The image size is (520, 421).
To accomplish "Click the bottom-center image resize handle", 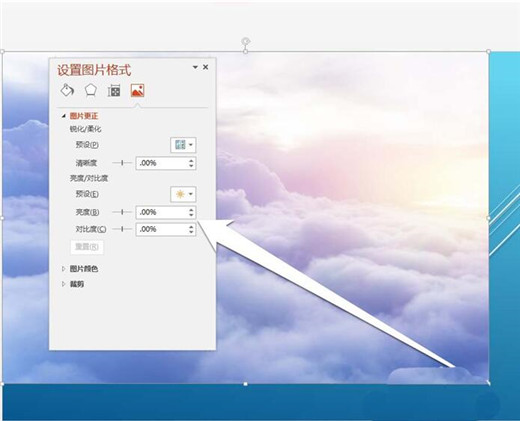I will [x=246, y=384].
